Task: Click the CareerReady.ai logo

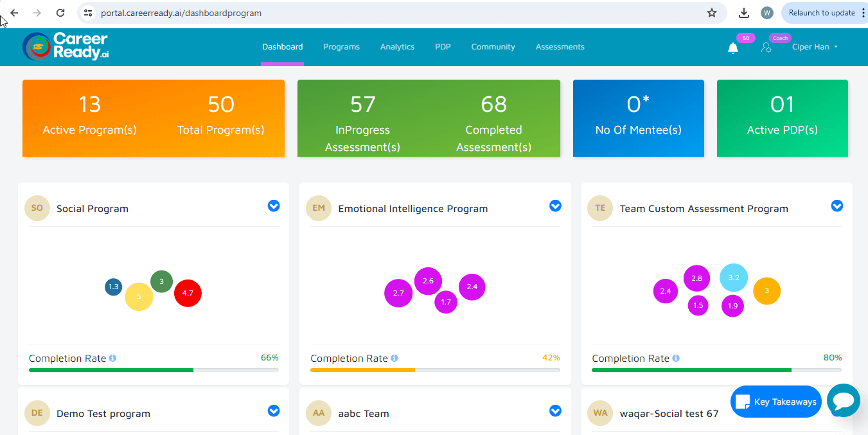Action: click(x=66, y=46)
